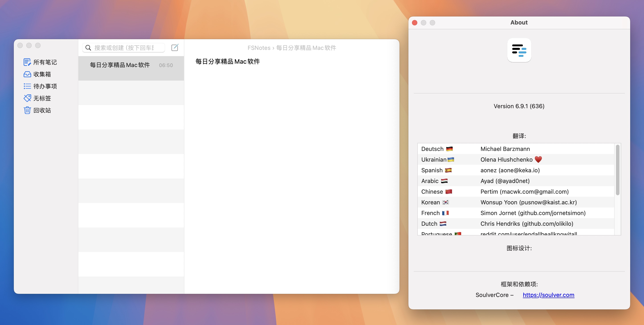644x325 pixels.
Task: Close the About window
Action: (414, 23)
